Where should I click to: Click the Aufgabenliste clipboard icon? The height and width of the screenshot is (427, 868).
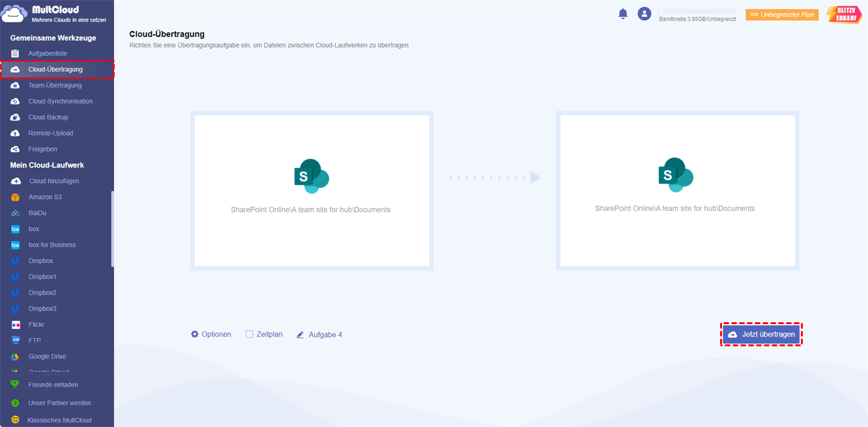(x=15, y=53)
